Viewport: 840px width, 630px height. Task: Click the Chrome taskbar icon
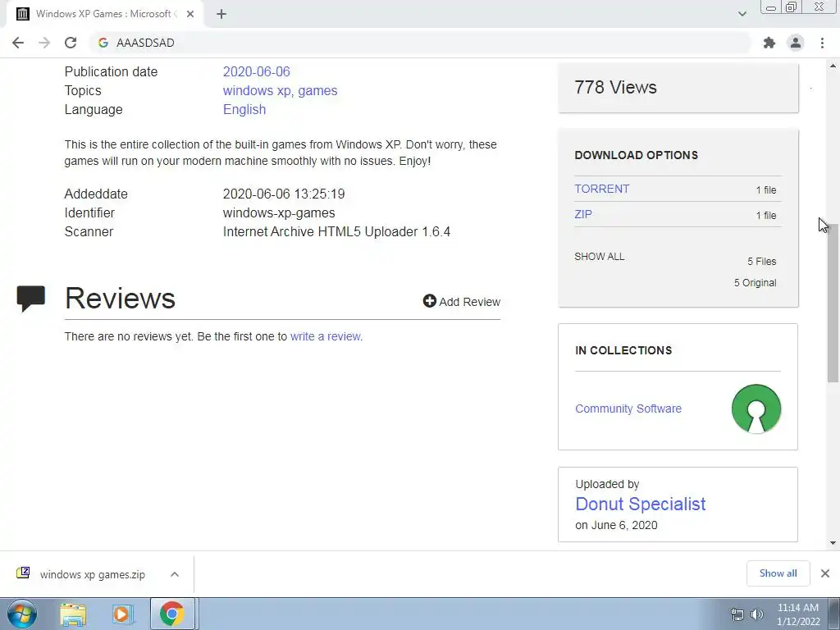point(171,614)
